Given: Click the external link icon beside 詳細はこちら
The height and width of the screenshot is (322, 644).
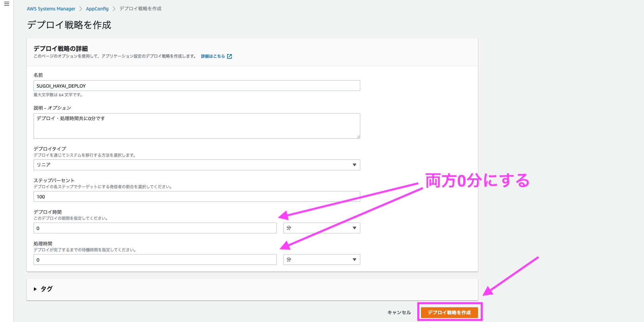Looking at the screenshot, I should 229,56.
